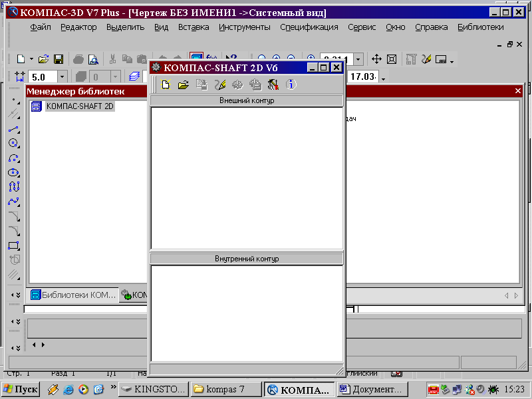Switch to Библиотеки КОМ... tab
This screenshot has width=532, height=399.
click(72, 295)
